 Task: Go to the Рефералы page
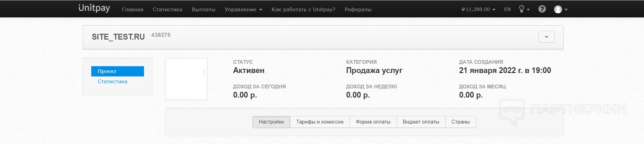click(358, 10)
